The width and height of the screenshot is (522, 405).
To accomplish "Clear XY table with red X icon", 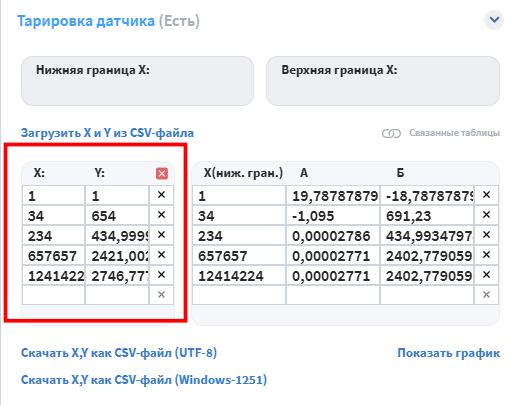I will click(162, 173).
